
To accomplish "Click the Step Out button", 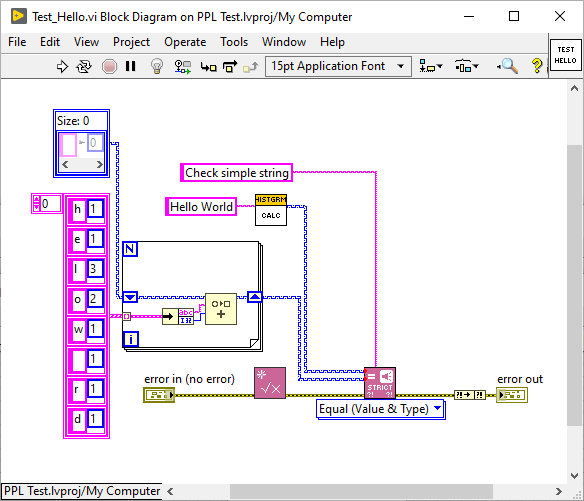I will (251, 67).
